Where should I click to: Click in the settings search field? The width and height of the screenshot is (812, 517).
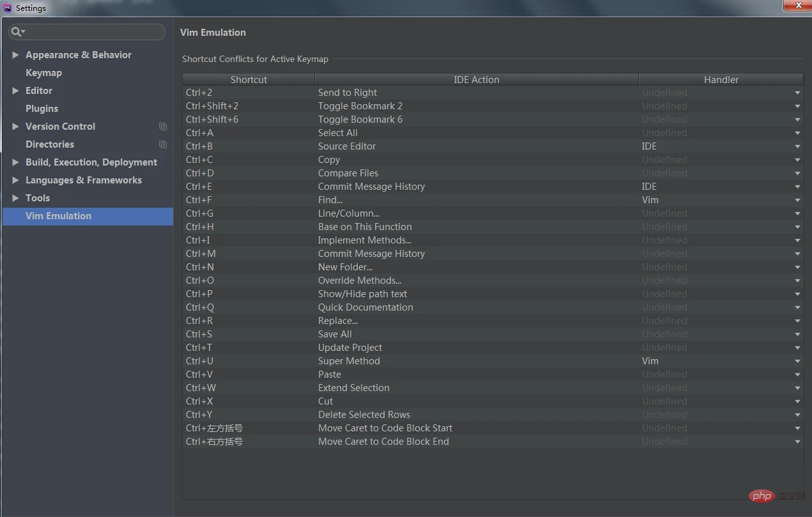tap(93, 32)
